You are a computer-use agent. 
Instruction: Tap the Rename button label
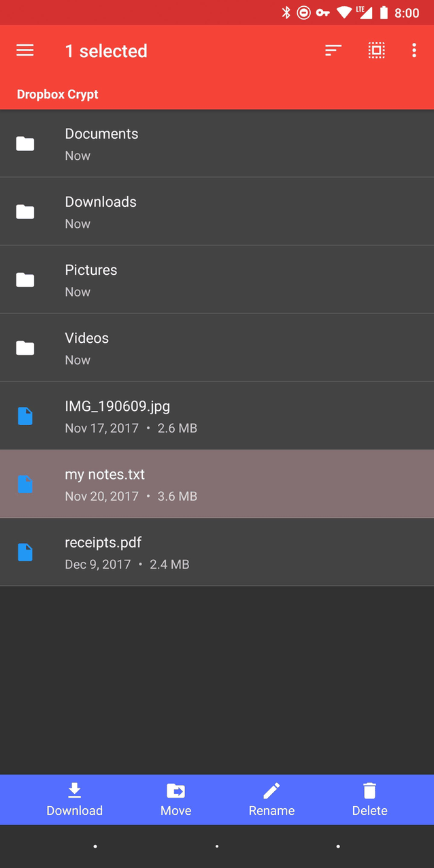coord(271,810)
